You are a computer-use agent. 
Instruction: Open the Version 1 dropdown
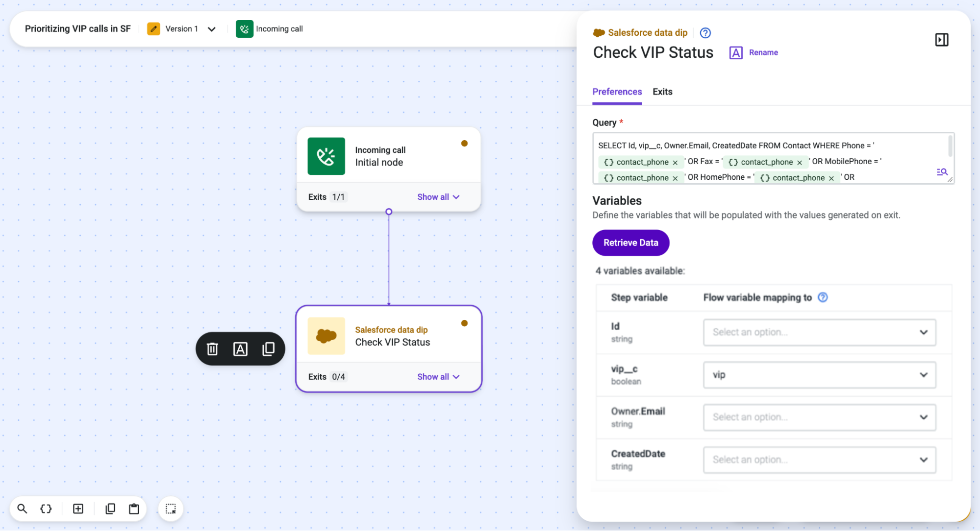click(x=211, y=29)
